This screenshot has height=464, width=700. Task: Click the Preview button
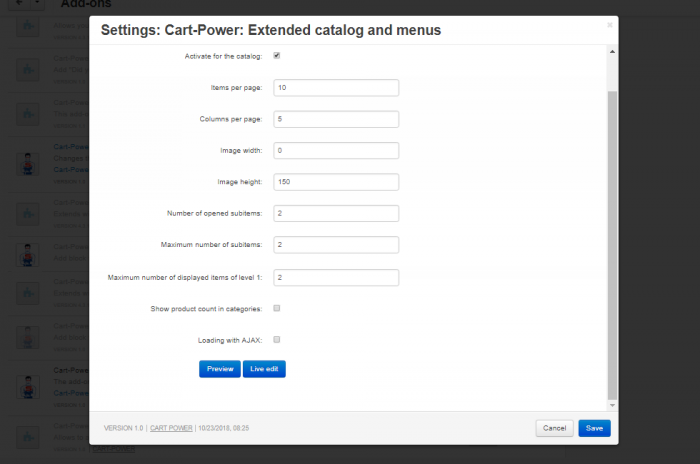(x=220, y=369)
